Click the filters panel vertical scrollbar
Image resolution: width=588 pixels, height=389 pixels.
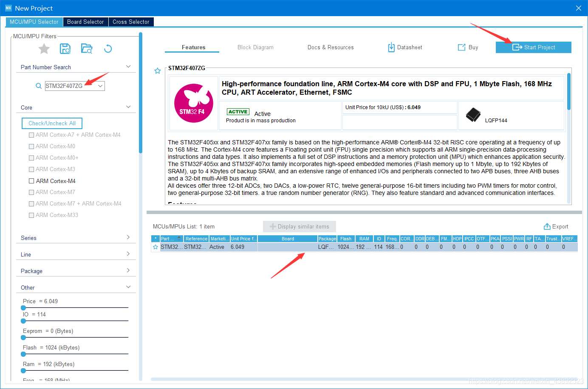pos(141,93)
